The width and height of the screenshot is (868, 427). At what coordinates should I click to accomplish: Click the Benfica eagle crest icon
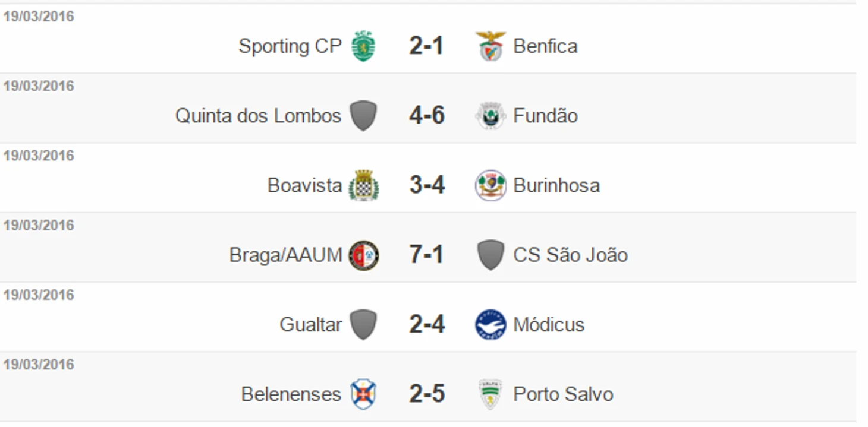pyautogui.click(x=490, y=46)
